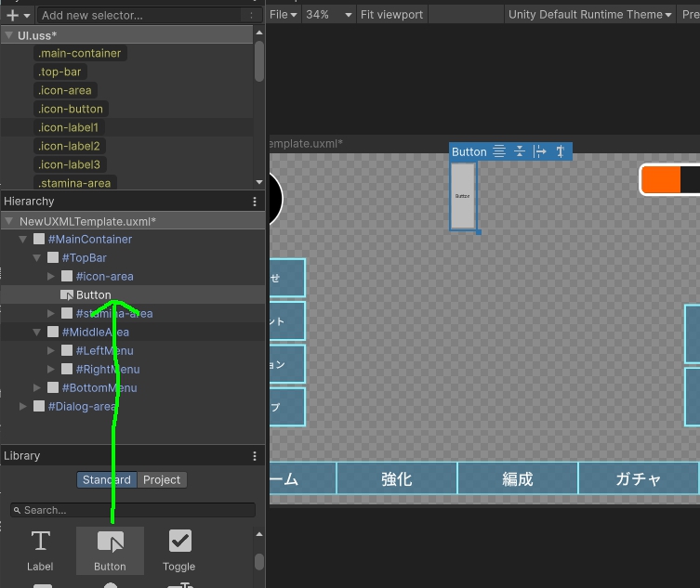The width and height of the screenshot is (700, 588).
Task: Click the #LeftMenu element icon
Action: pyautogui.click(x=67, y=350)
